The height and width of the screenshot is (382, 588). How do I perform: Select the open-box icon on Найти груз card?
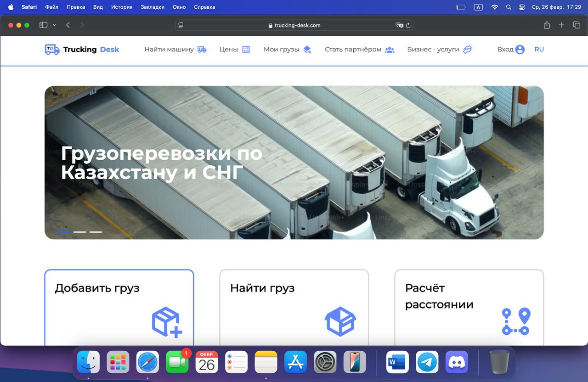pos(340,321)
